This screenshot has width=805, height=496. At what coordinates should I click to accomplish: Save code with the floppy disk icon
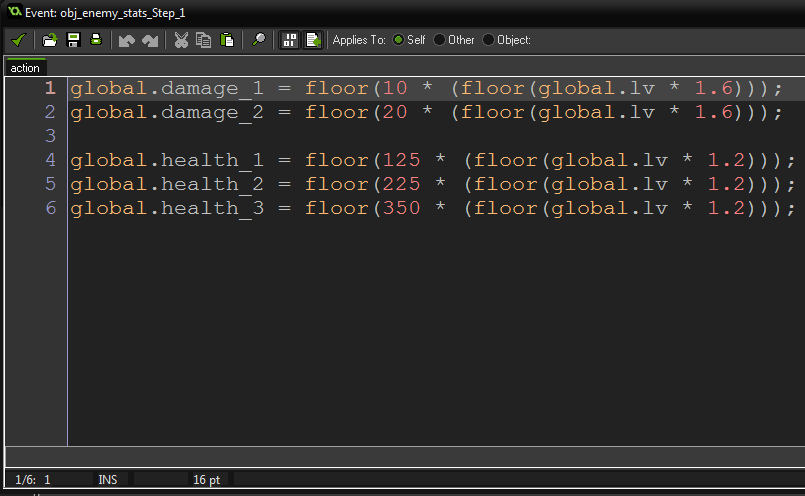tap(73, 40)
